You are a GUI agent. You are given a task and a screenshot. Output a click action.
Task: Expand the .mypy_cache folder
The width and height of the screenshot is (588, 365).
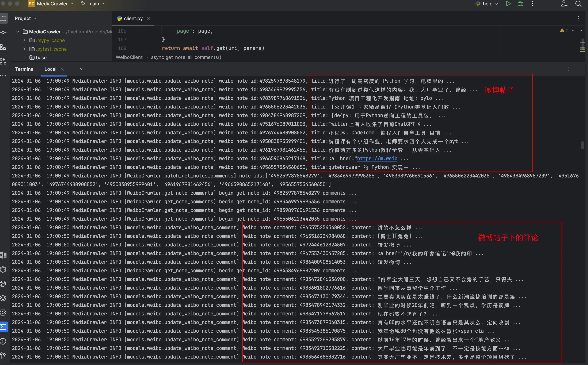click(x=24, y=40)
